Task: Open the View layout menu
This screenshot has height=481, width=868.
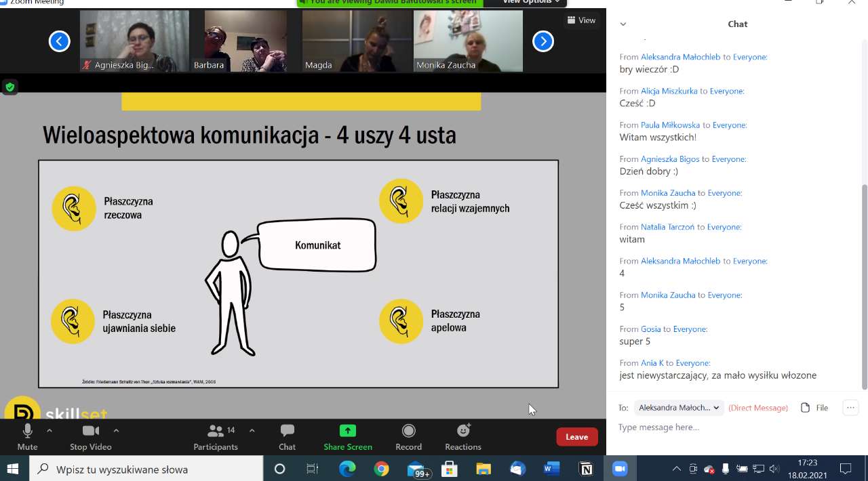Action: coord(581,20)
